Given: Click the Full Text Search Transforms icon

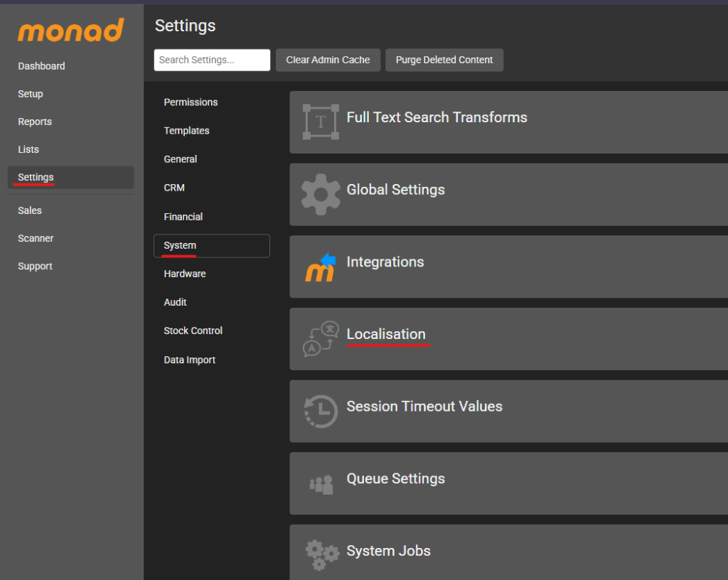Looking at the screenshot, I should (x=321, y=122).
